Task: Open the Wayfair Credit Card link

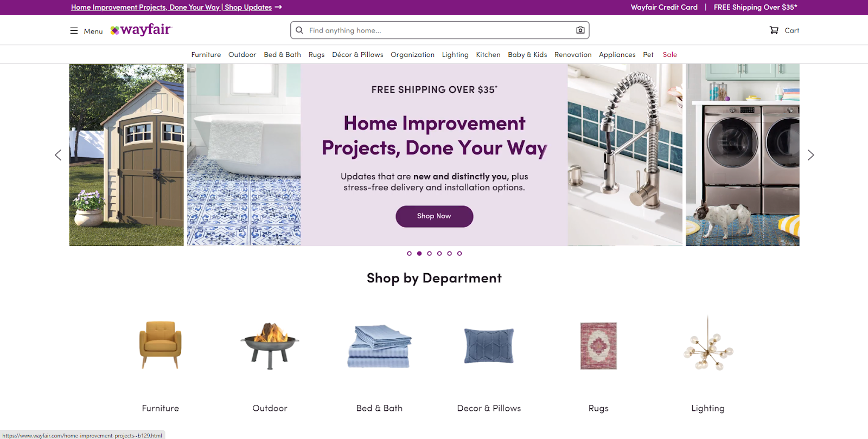Action: [664, 7]
